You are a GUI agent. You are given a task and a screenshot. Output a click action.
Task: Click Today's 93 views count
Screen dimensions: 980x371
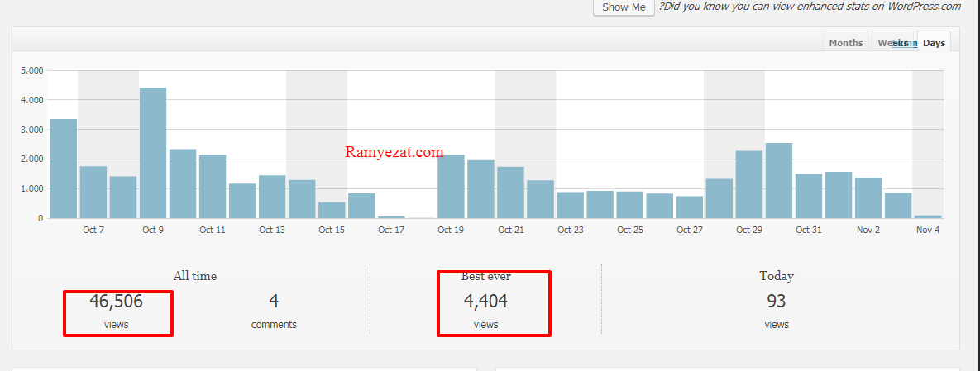tap(776, 302)
